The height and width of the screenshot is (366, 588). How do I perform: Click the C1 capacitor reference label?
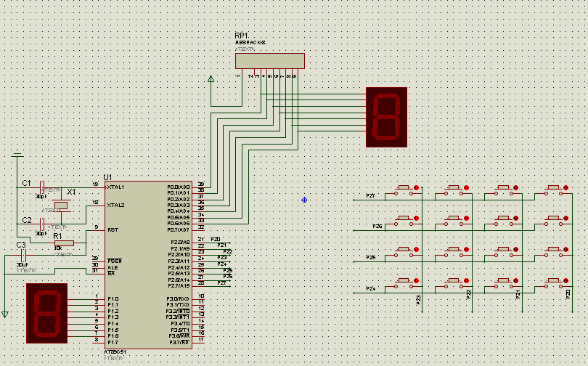[26, 183]
